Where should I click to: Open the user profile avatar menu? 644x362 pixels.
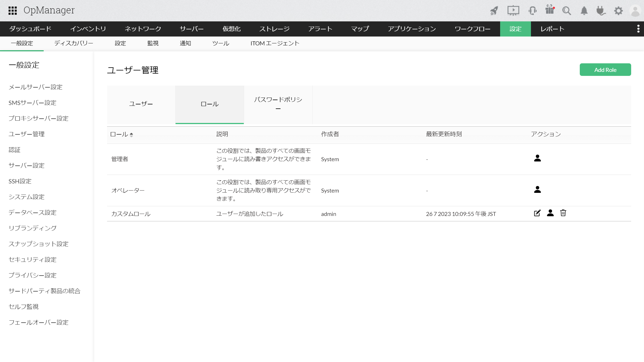coord(635,11)
